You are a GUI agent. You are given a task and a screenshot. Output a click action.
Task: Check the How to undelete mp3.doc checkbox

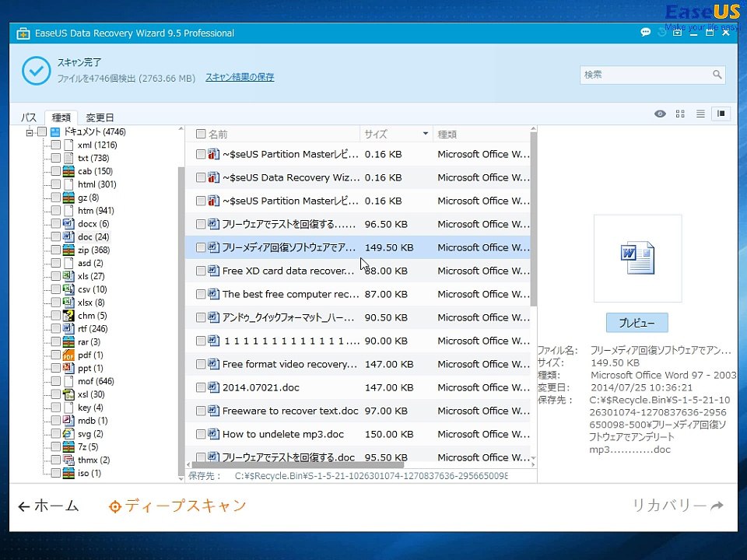201,434
